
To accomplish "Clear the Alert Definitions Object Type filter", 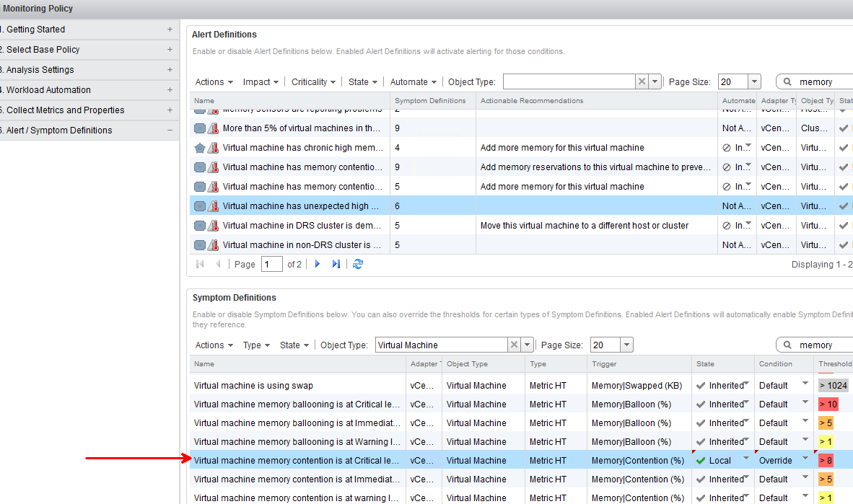I will click(x=642, y=82).
